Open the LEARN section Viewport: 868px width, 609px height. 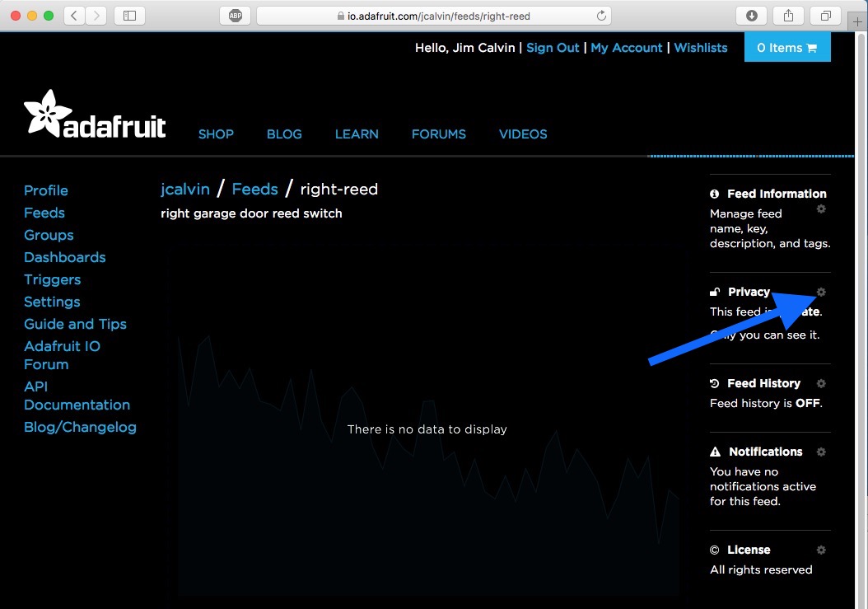tap(357, 134)
